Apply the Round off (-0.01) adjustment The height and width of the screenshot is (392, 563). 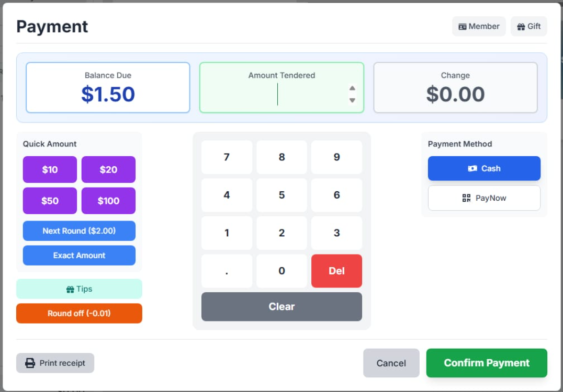click(x=79, y=314)
